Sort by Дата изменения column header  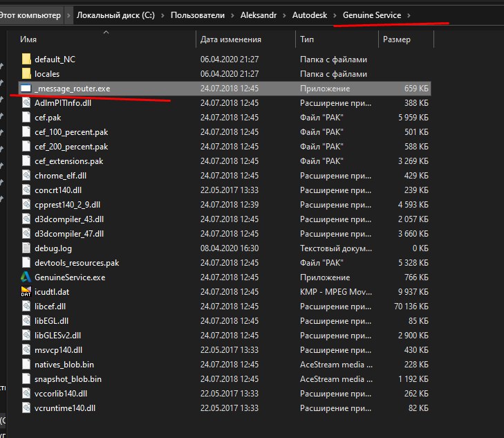(230, 39)
